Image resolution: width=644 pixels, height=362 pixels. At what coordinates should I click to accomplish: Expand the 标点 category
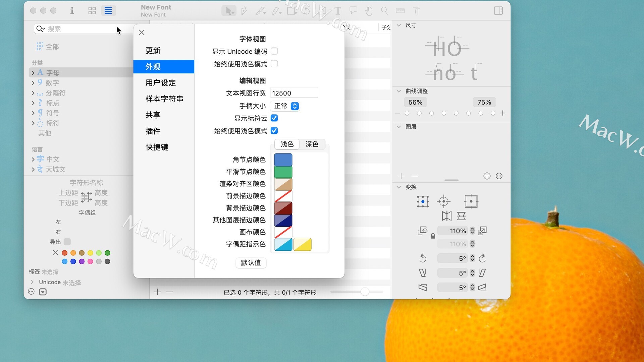(33, 103)
